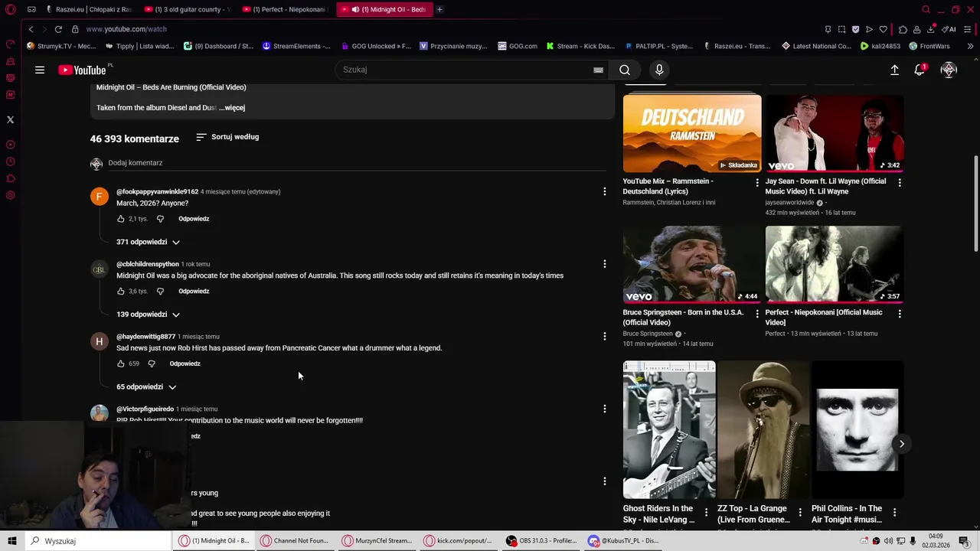
Task: Open the GOG.com bookmark
Action: pyautogui.click(x=518, y=46)
